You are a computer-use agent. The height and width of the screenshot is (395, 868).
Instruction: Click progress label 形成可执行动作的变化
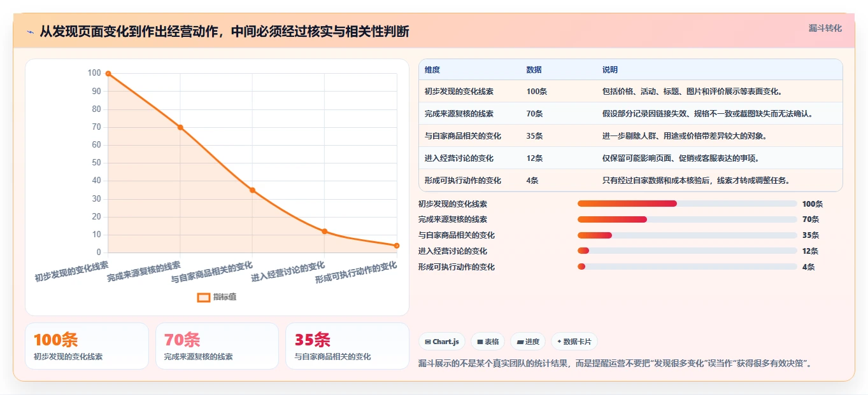(x=457, y=267)
